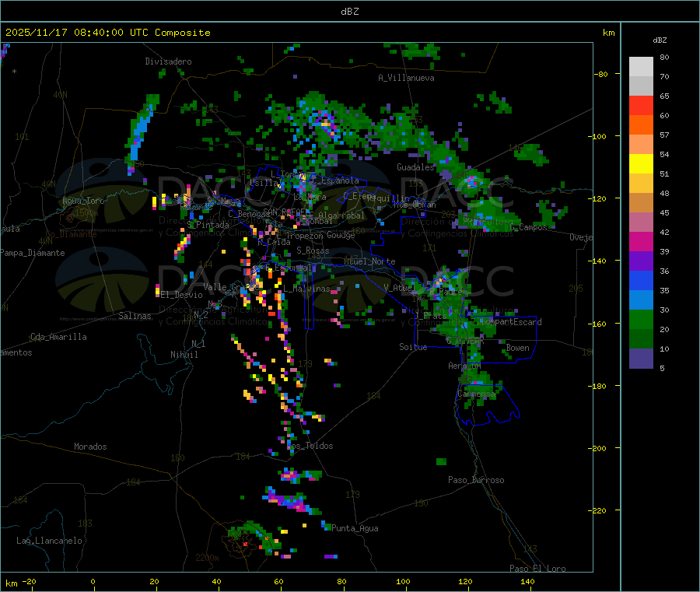Click the G_Campos map label
The image size is (700, 592).
tap(528, 227)
